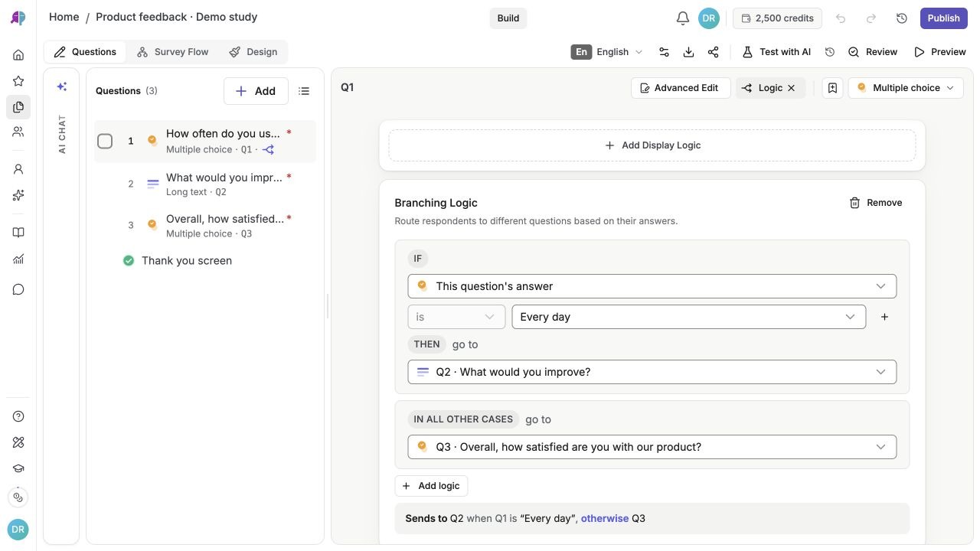Open survey options sliders icon
The width and height of the screenshot is (980, 551).
coord(664,52)
